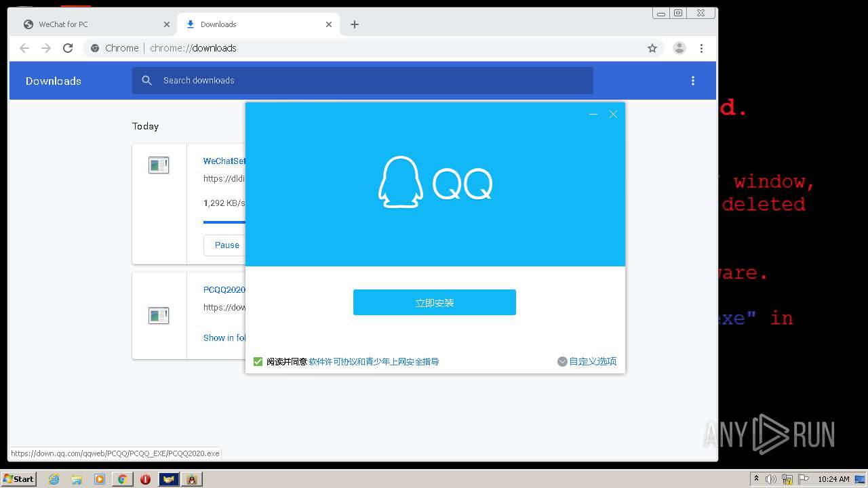Close the QQ installer window
868x488 pixels.
(x=613, y=115)
